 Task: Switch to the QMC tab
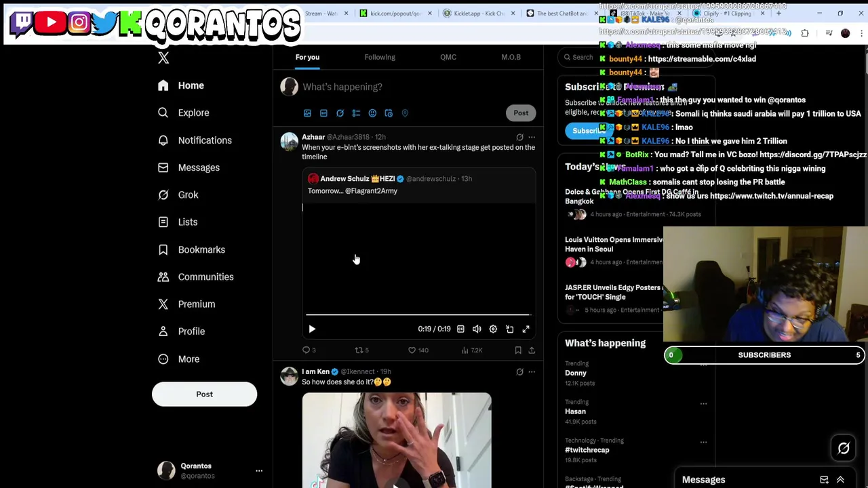coord(448,57)
